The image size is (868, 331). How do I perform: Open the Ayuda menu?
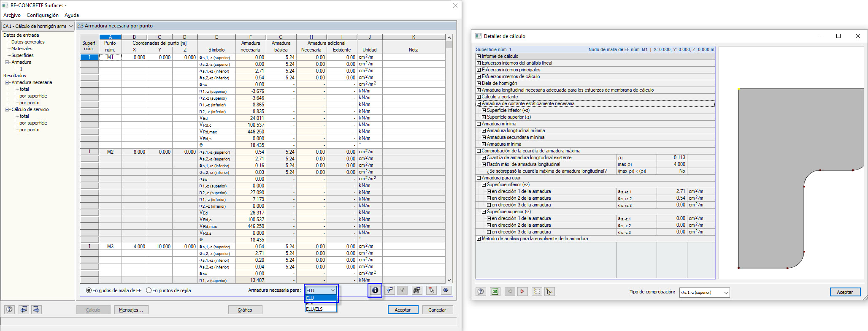(x=72, y=15)
